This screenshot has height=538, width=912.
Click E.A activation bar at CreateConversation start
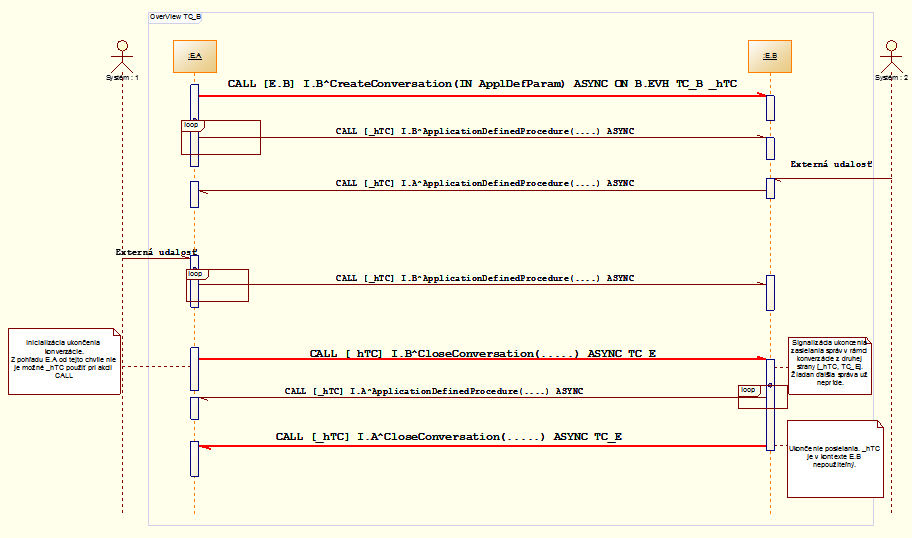pyautogui.click(x=194, y=100)
